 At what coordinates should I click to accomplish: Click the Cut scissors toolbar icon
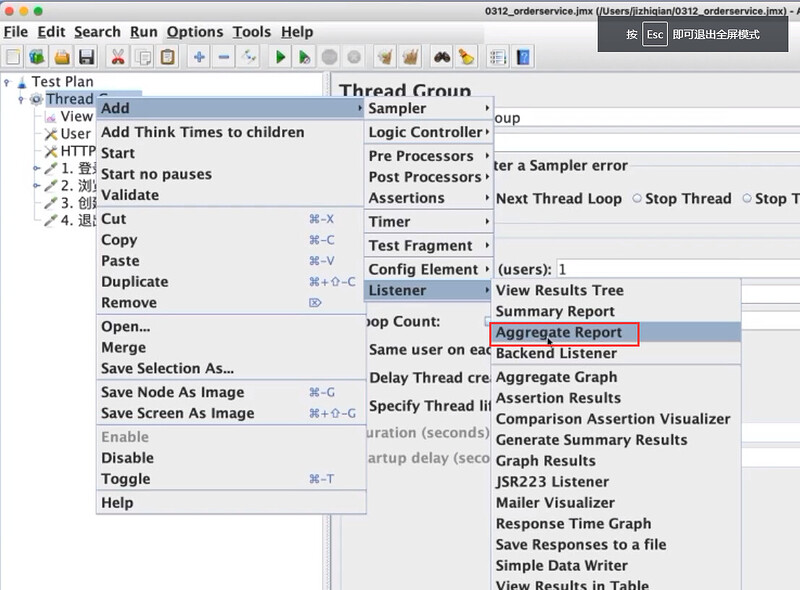click(x=118, y=57)
